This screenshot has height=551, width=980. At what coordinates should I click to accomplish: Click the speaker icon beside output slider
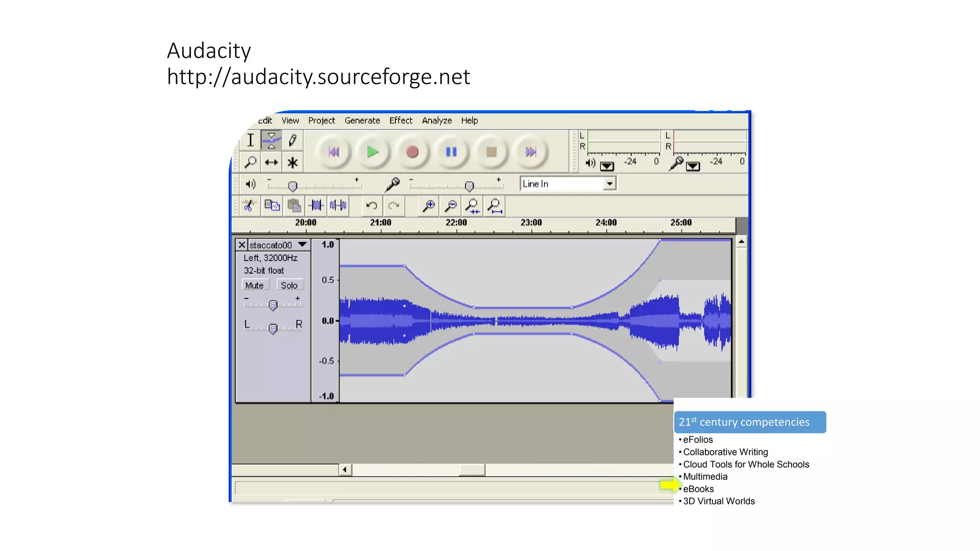(x=250, y=184)
